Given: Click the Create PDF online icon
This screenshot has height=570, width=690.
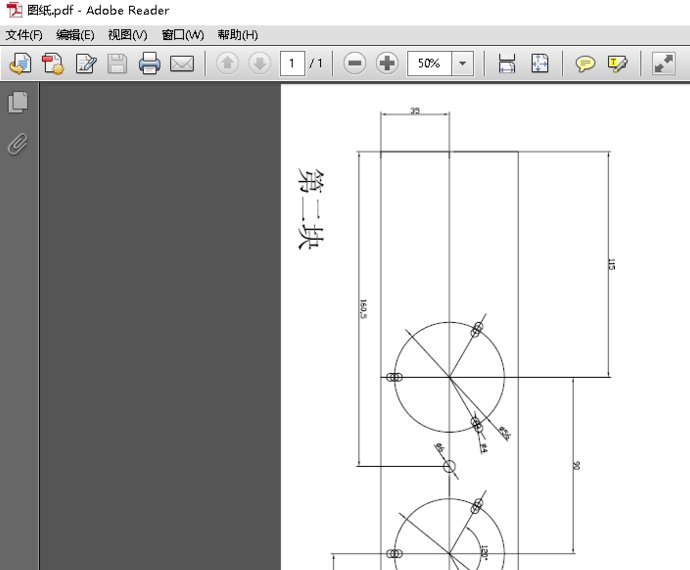Looking at the screenshot, I should (53, 64).
